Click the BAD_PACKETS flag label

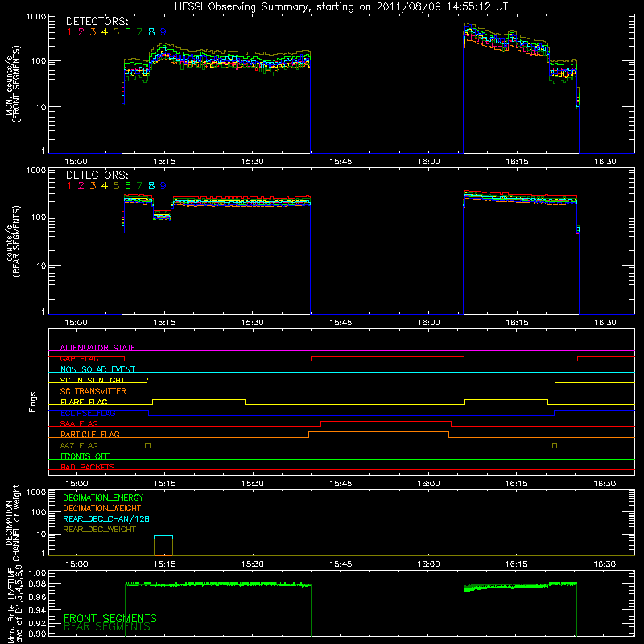coord(88,467)
